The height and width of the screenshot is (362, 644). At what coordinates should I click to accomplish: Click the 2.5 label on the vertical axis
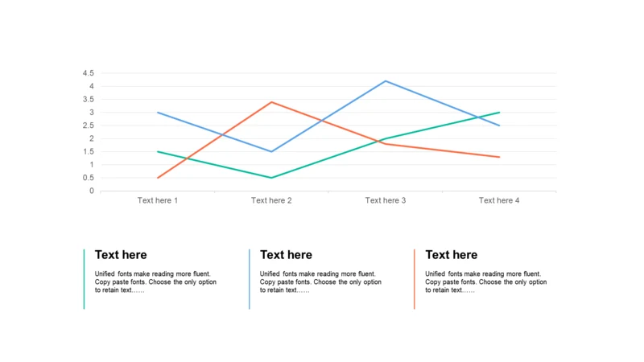click(88, 125)
